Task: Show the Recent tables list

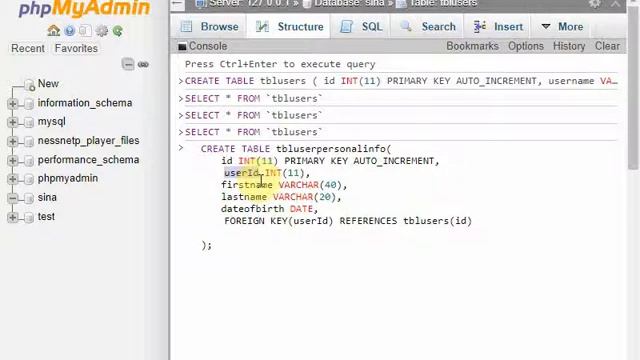Action: [28, 48]
